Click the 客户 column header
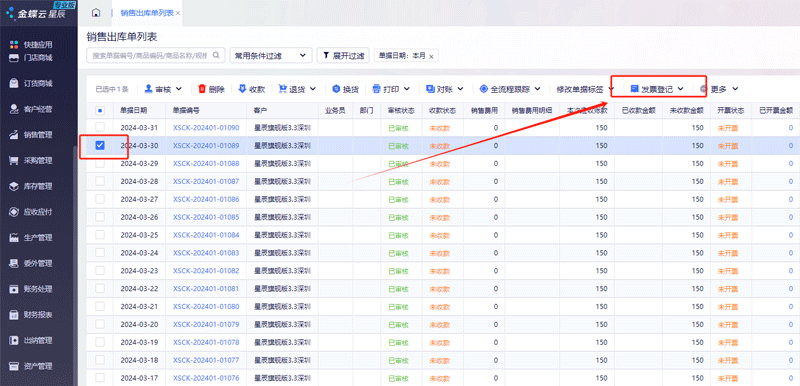Screen dimensions: 800x386 tap(260, 110)
